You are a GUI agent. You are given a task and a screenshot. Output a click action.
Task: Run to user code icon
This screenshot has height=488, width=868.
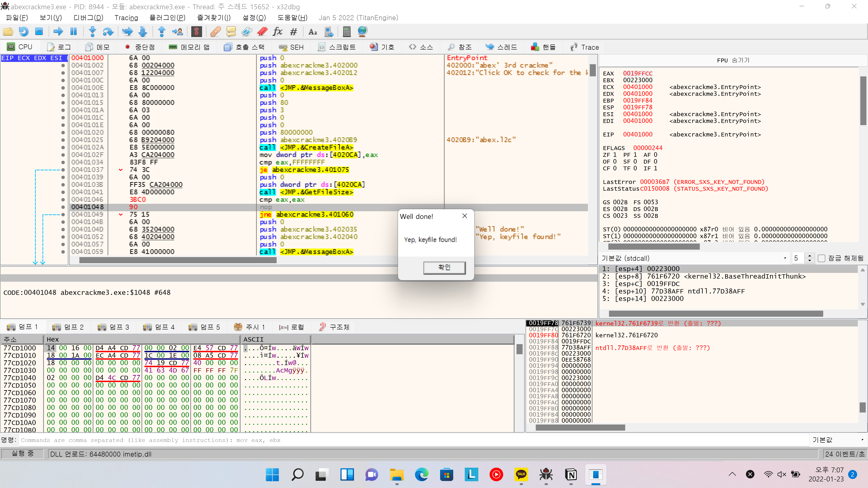tap(178, 32)
